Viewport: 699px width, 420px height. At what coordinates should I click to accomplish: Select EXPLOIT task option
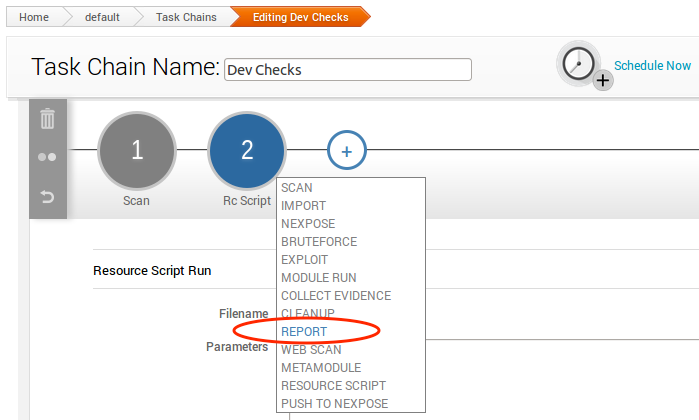305,260
